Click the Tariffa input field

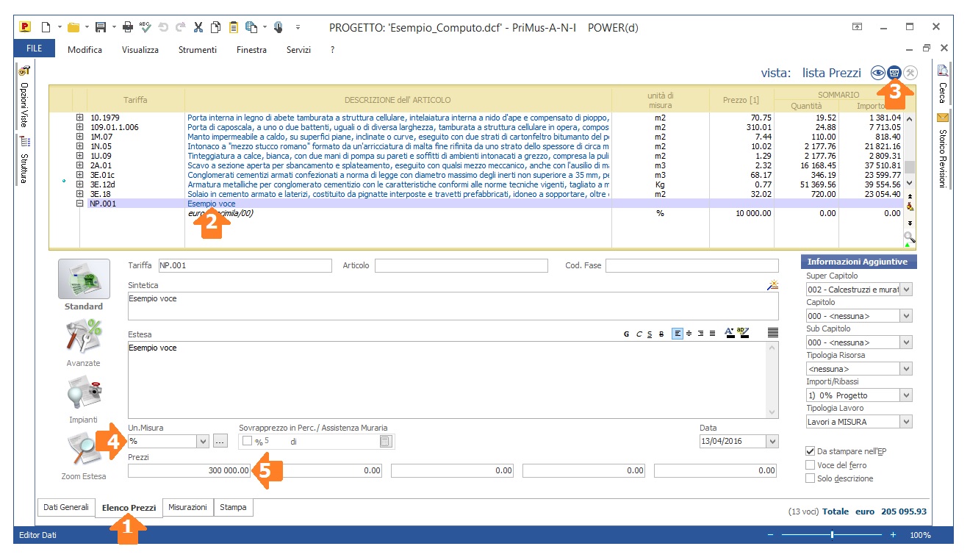click(245, 265)
